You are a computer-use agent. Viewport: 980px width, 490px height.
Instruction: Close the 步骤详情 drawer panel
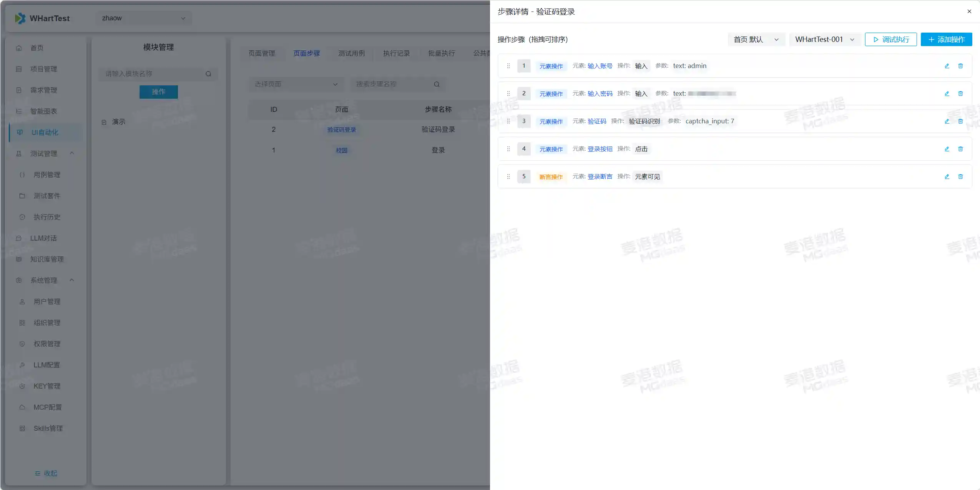pyautogui.click(x=969, y=12)
